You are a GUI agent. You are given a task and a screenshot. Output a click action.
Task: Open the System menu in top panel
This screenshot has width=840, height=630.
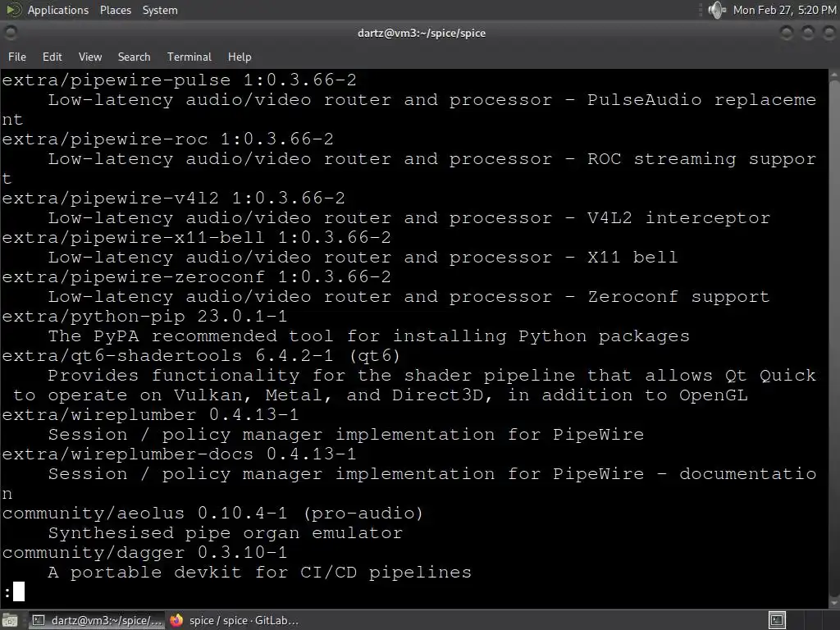[160, 10]
